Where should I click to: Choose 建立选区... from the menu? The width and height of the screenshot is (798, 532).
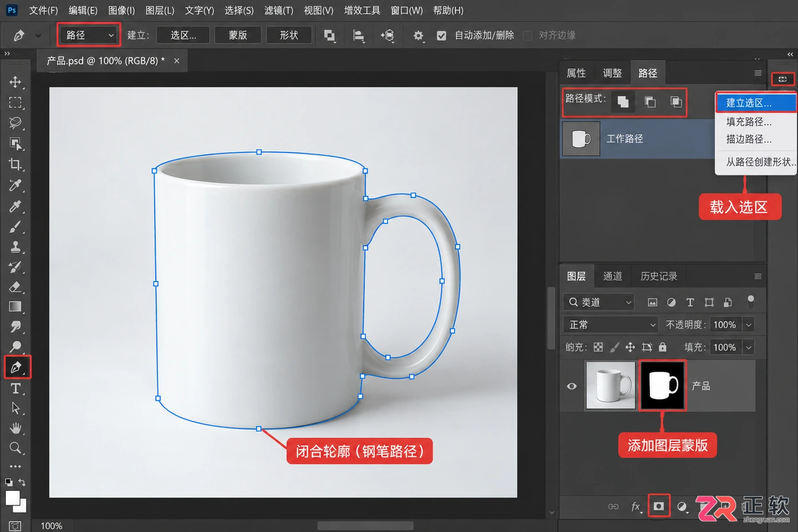click(x=756, y=103)
